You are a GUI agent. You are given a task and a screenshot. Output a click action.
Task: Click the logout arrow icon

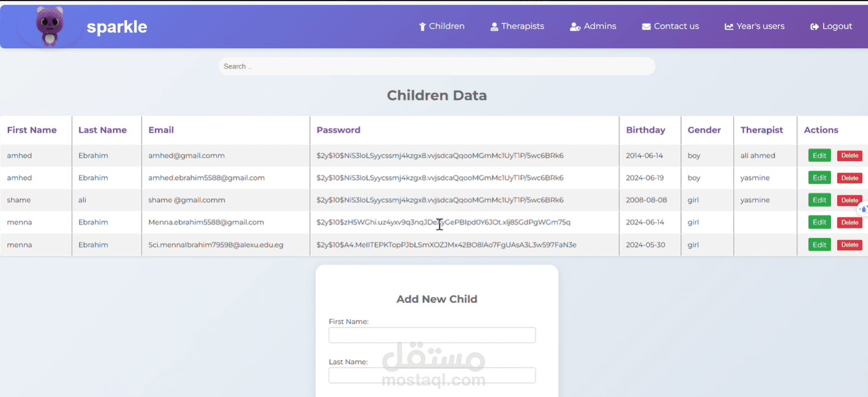(x=815, y=26)
